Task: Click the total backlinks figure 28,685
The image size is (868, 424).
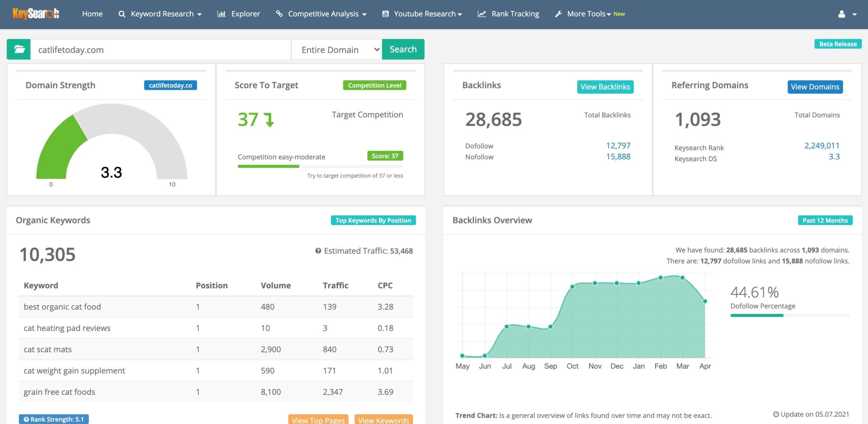Action: (x=493, y=120)
